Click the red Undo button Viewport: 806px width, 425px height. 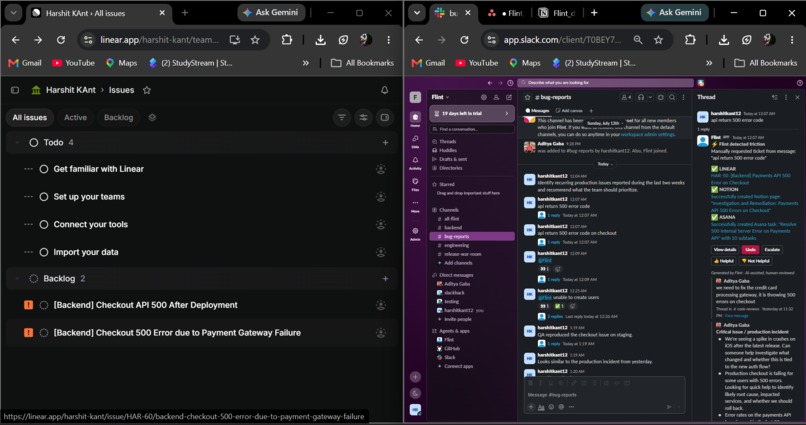tap(750, 250)
